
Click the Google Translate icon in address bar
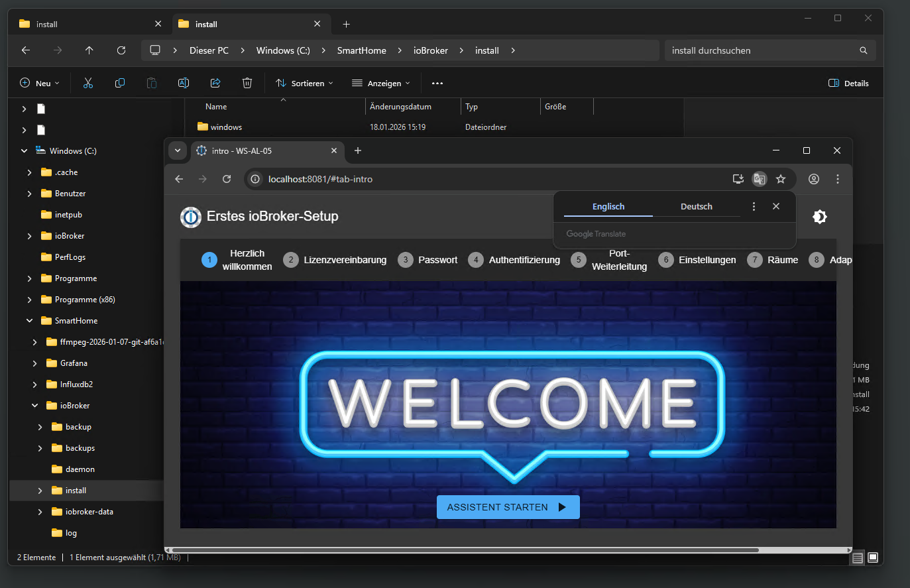click(x=760, y=179)
